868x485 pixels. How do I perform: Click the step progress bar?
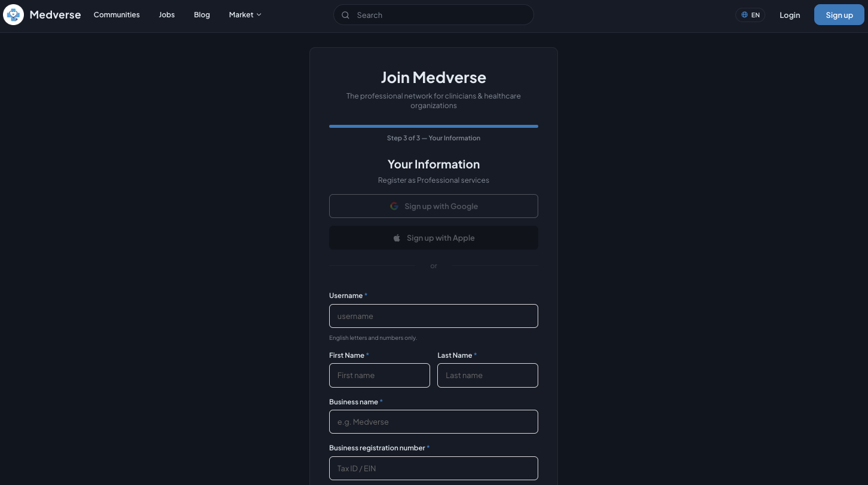point(434,126)
